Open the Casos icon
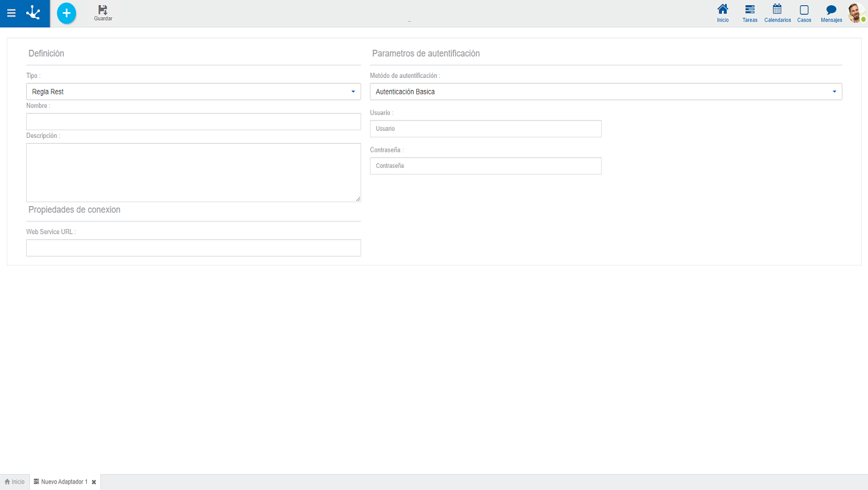Screen dimensions: 868x490 pyautogui.click(x=804, y=13)
